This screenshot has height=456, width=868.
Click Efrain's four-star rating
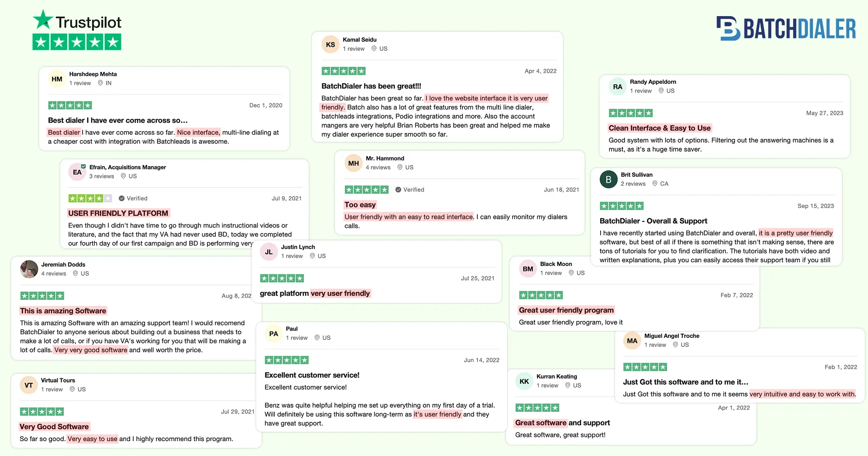(90, 198)
